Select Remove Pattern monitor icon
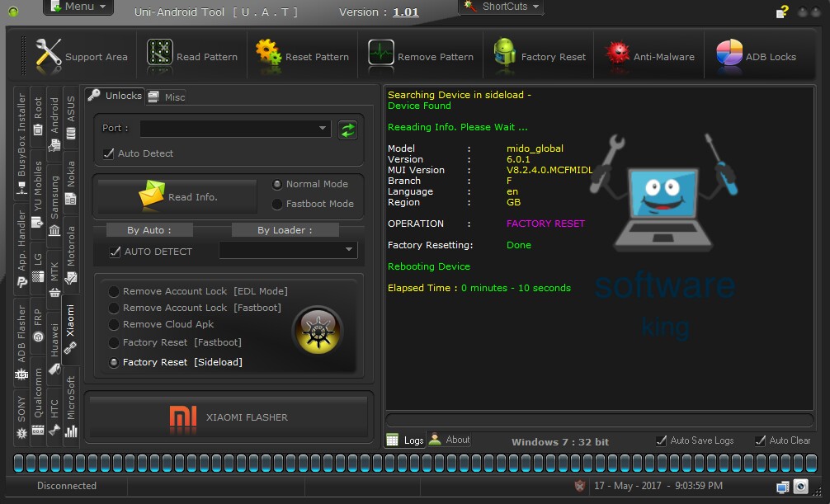830x504 pixels. tap(381, 54)
